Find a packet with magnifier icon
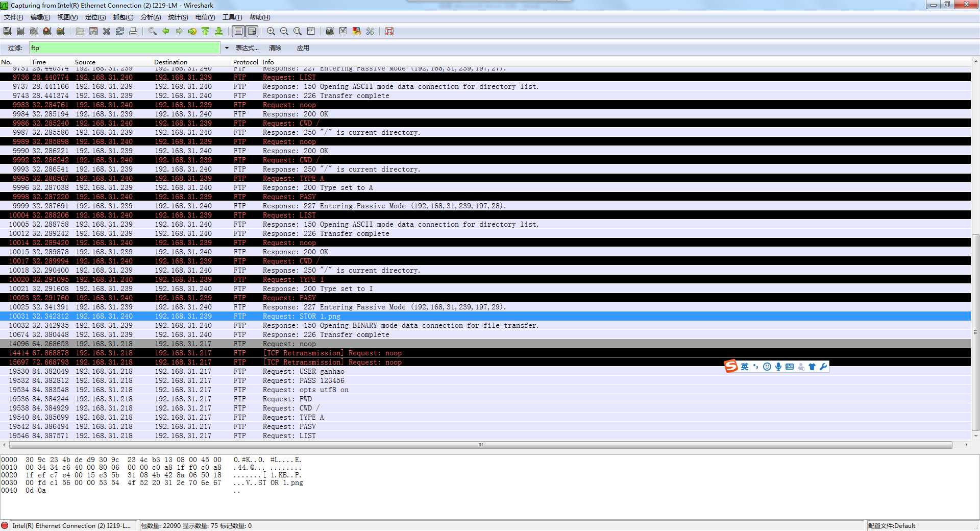The image size is (980, 531). pos(153,31)
